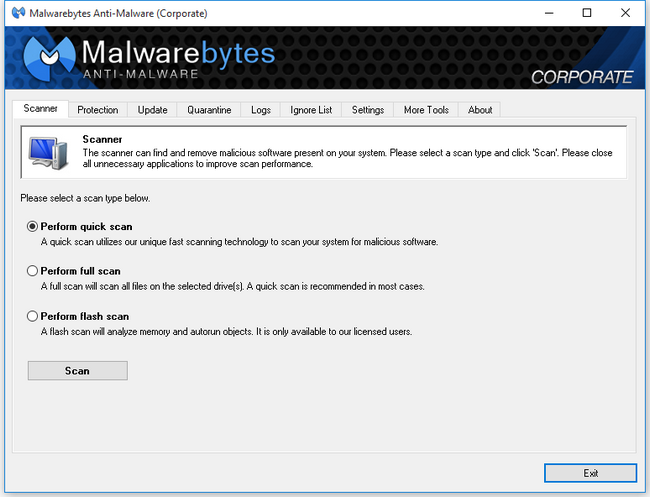Screen dimensions: 650x497
Task: Click the computer scanner icon
Action: point(49,153)
